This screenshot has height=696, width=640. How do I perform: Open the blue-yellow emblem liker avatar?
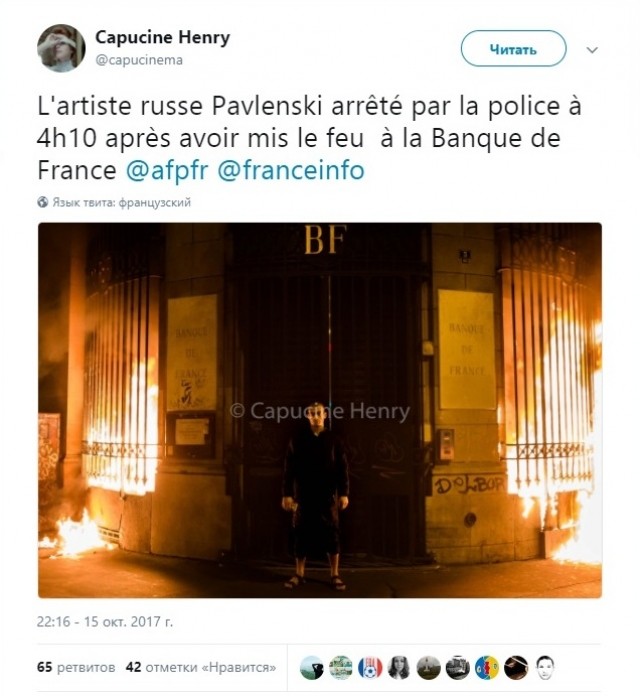coord(487,668)
